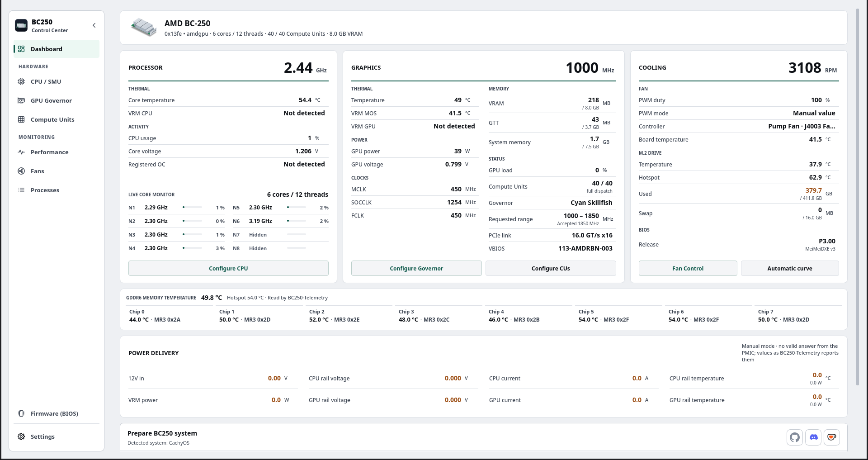
Task: Select the '113-AMDRBN-003' VBIOS value
Action: [585, 248]
